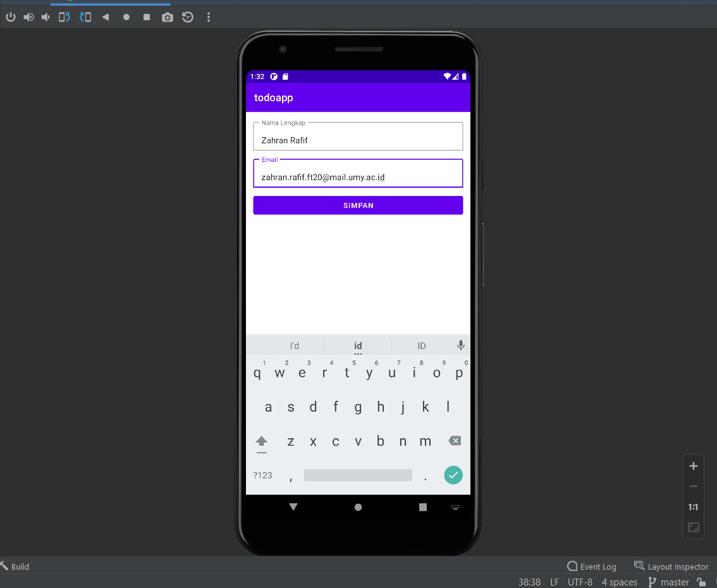Tap the z key on keyboard

[291, 441]
